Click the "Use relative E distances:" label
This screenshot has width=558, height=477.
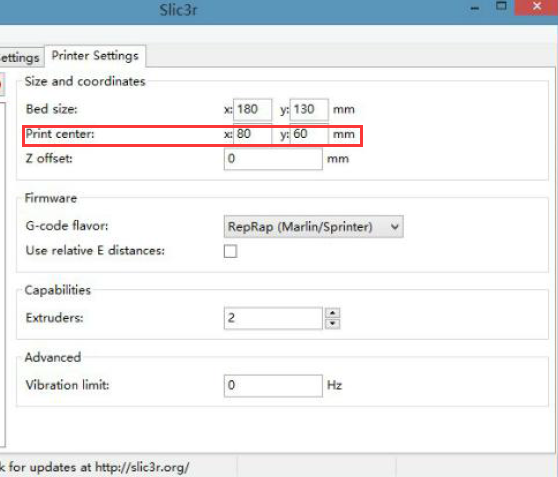click(95, 251)
